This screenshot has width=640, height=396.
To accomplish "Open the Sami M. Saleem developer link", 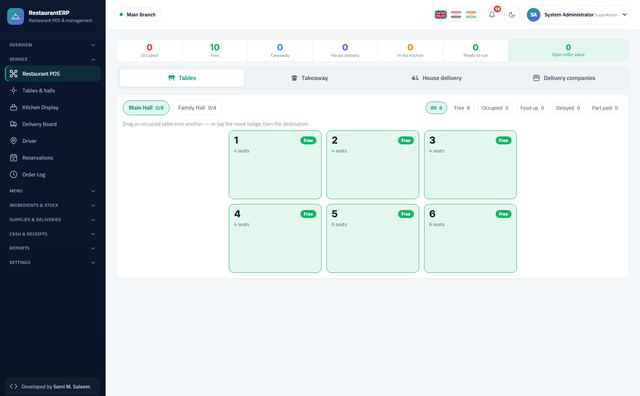I will point(71,387).
